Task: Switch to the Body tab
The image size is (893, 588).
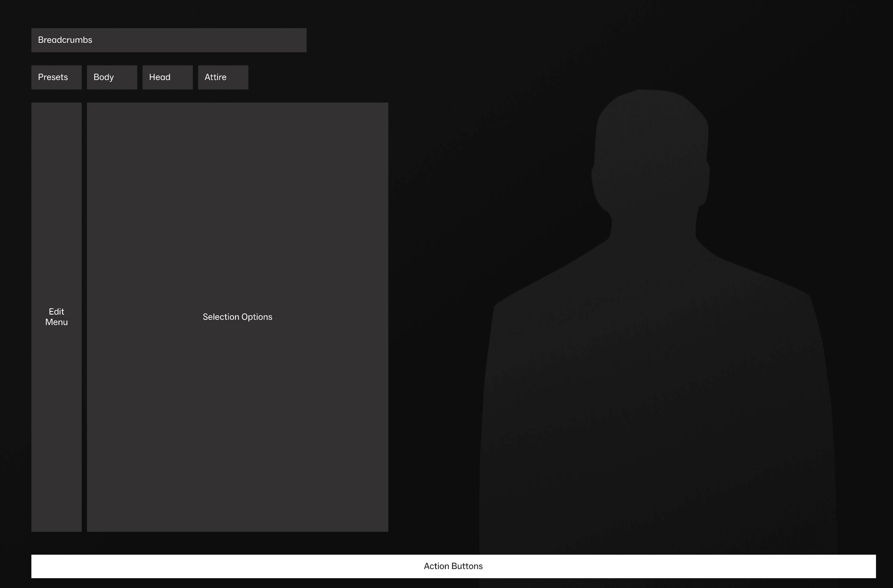Action: 112,77
